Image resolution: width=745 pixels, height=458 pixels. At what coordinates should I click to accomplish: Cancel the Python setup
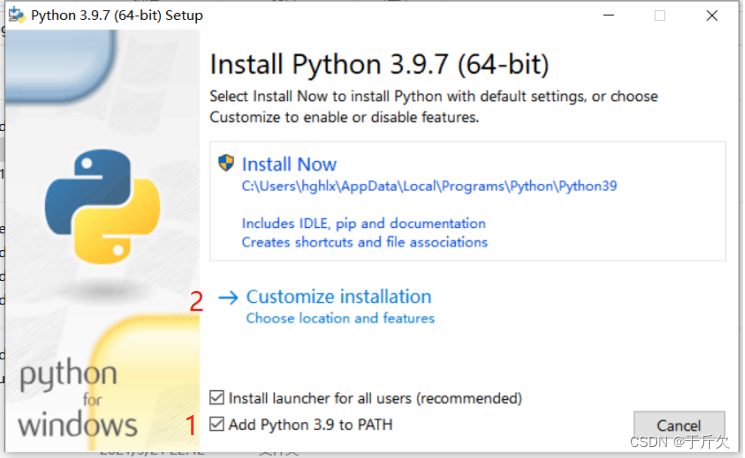679,425
